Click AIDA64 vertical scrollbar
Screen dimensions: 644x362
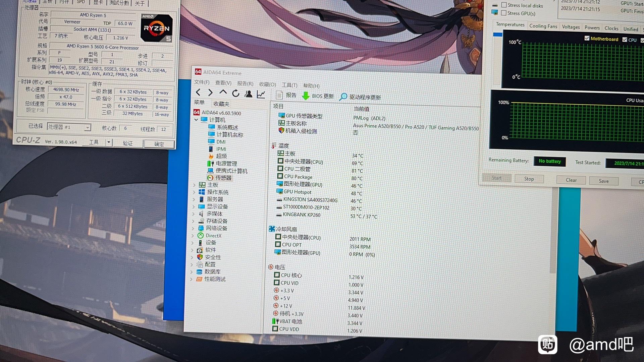point(553,230)
